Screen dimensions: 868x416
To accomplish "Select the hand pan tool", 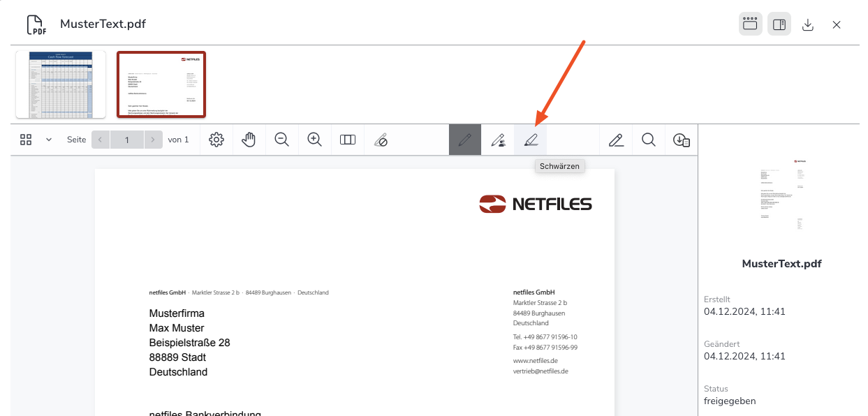I will 249,140.
